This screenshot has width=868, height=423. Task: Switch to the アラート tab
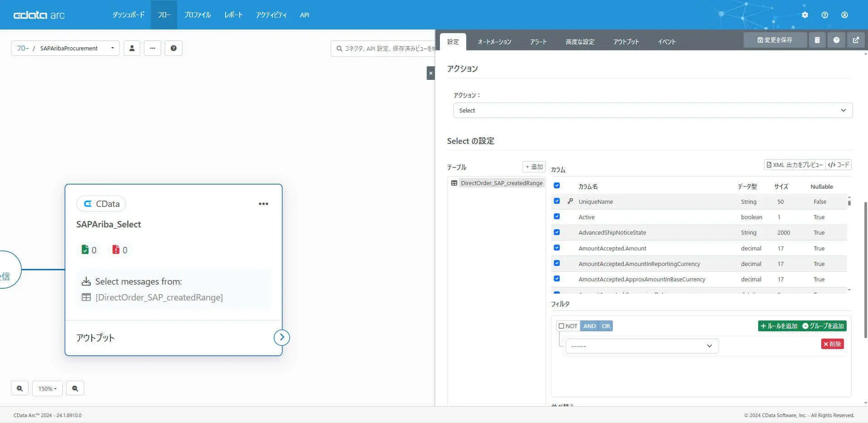click(x=538, y=42)
